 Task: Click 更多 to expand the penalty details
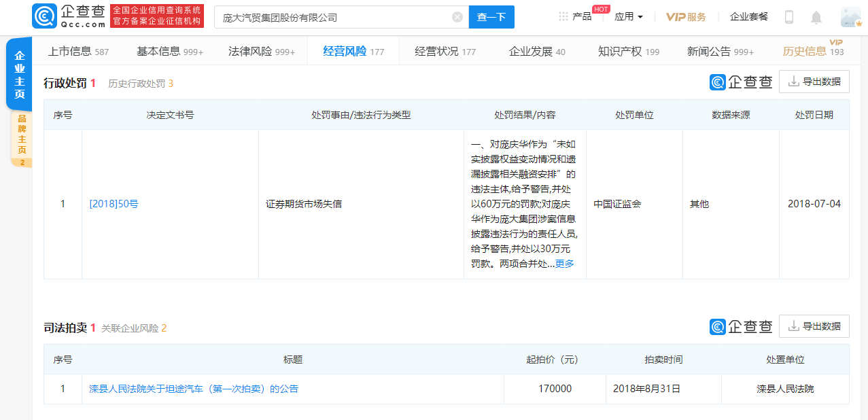pyautogui.click(x=566, y=263)
